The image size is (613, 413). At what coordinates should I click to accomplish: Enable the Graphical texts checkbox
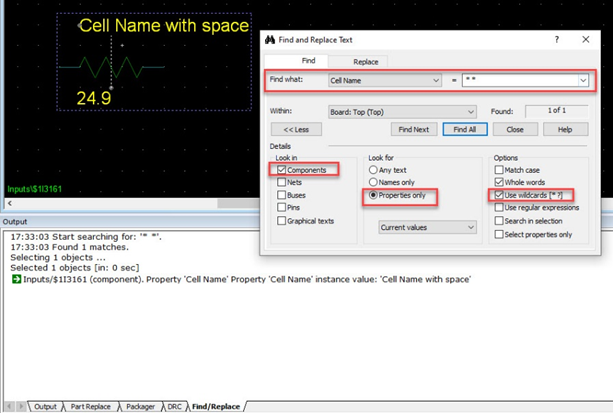pyautogui.click(x=281, y=221)
